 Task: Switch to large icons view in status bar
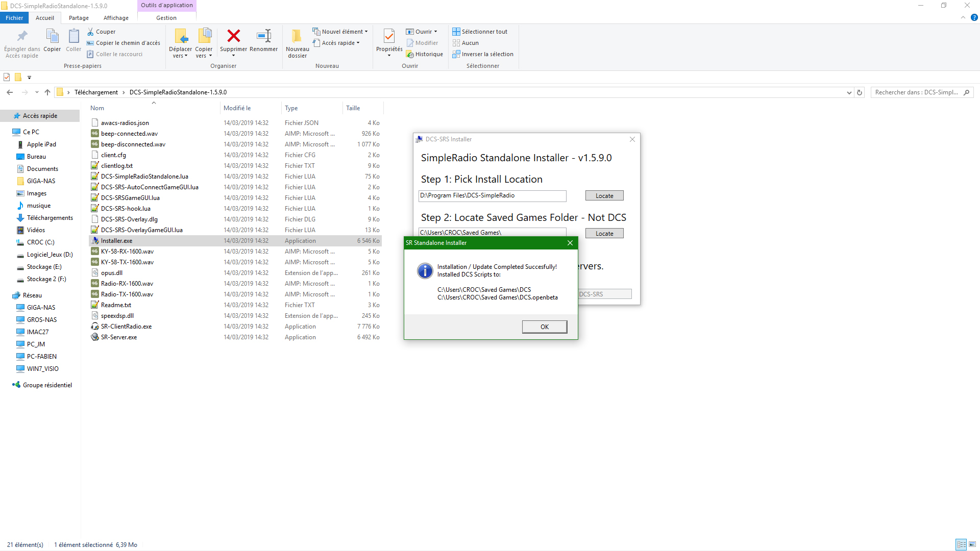[972, 544]
